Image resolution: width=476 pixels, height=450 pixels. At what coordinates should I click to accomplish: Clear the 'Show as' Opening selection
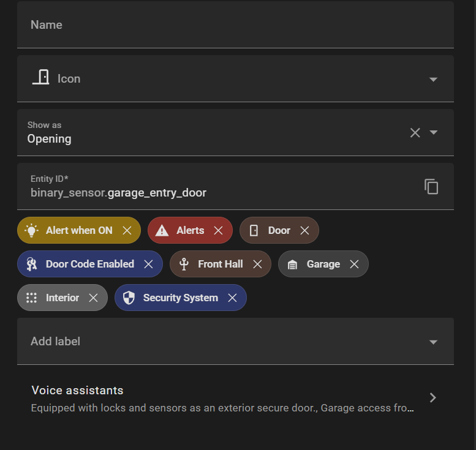point(415,133)
